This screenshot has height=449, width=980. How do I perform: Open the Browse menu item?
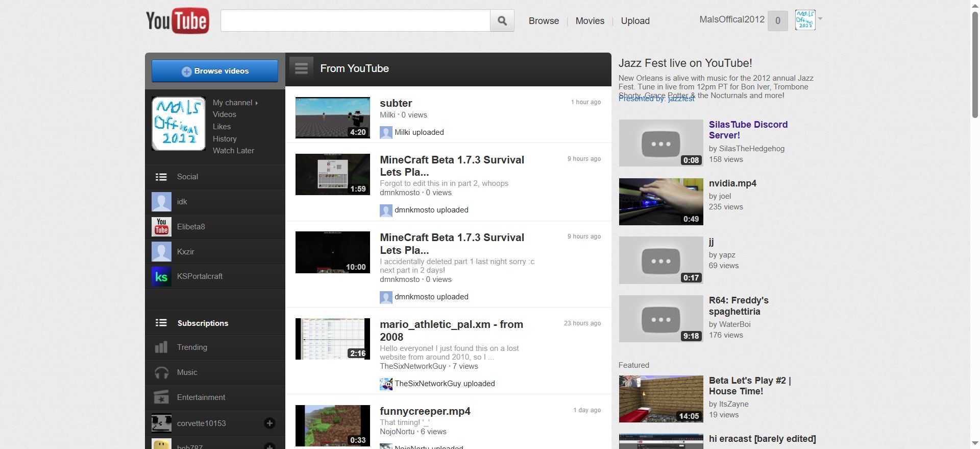[x=544, y=21]
